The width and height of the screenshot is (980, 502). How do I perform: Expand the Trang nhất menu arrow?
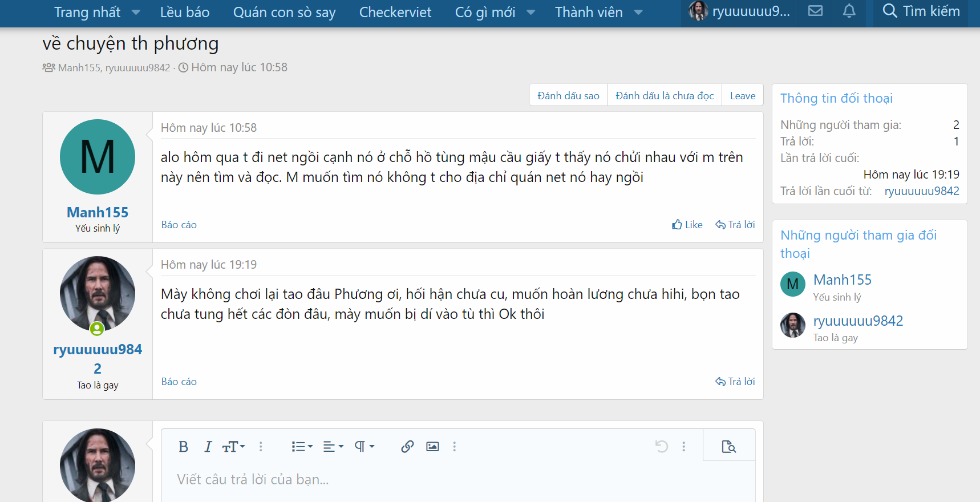[x=136, y=13]
